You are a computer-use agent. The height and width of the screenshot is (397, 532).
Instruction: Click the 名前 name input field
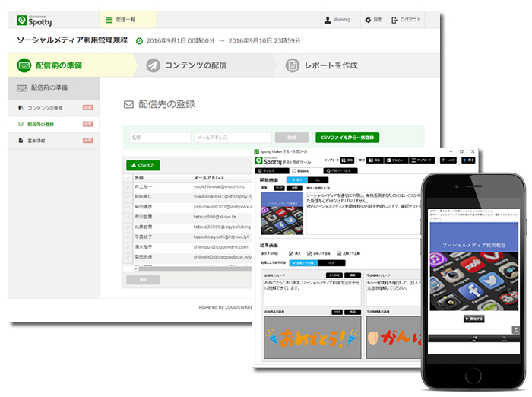coord(160,138)
